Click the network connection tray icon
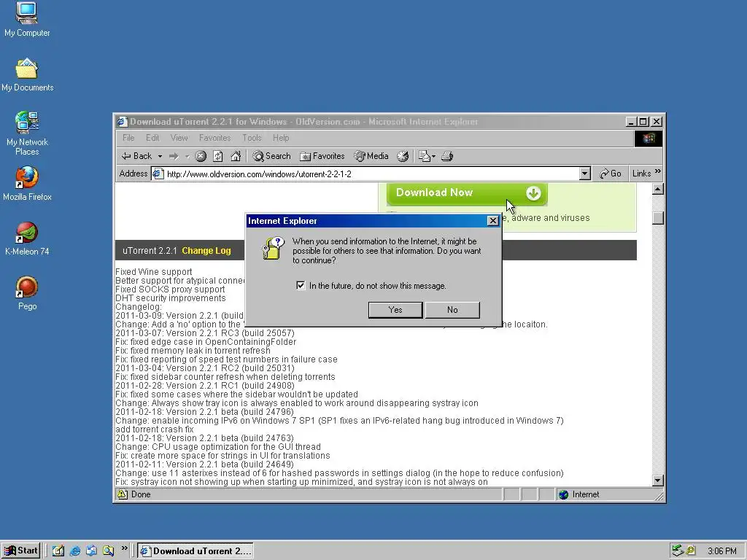Screen dimensions: 747x560 click(x=678, y=551)
